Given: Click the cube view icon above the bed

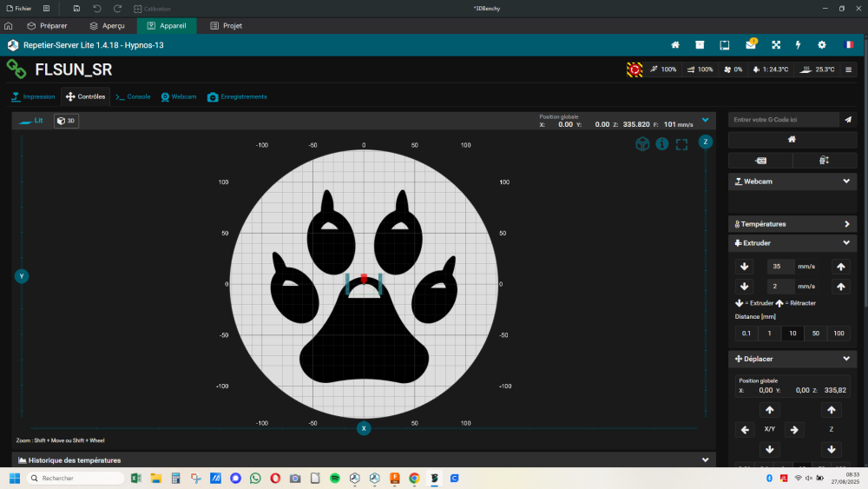Looking at the screenshot, I should [x=642, y=144].
